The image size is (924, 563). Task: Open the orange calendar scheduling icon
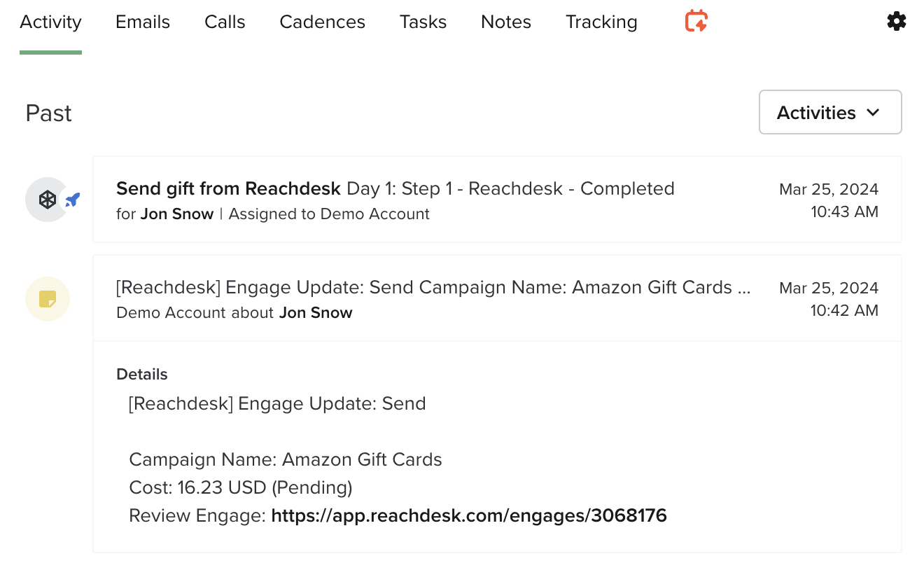tap(695, 21)
